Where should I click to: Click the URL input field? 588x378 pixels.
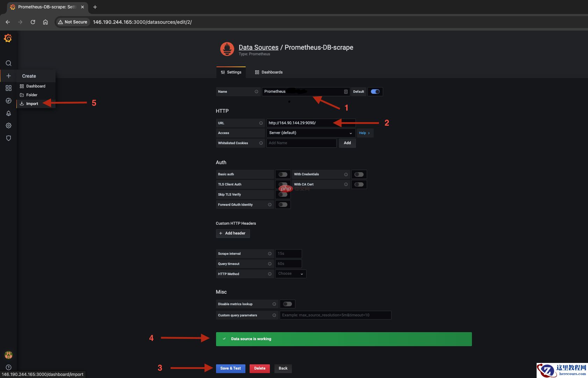coord(311,123)
